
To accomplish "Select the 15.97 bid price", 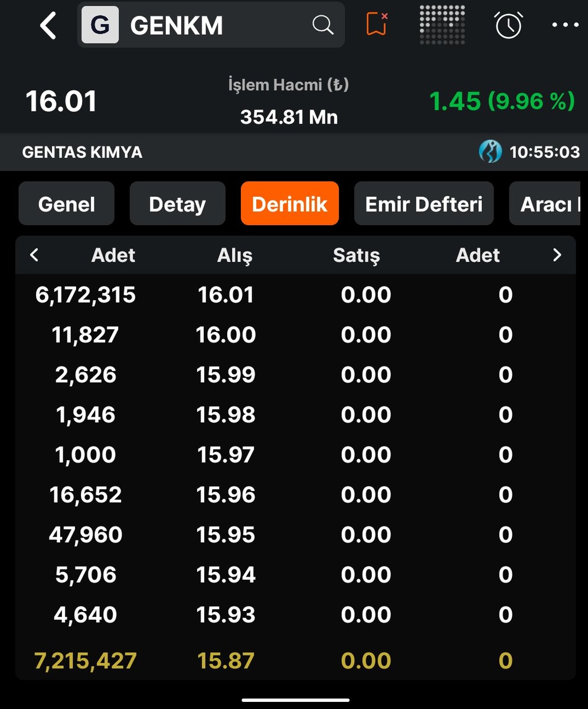I will [226, 455].
